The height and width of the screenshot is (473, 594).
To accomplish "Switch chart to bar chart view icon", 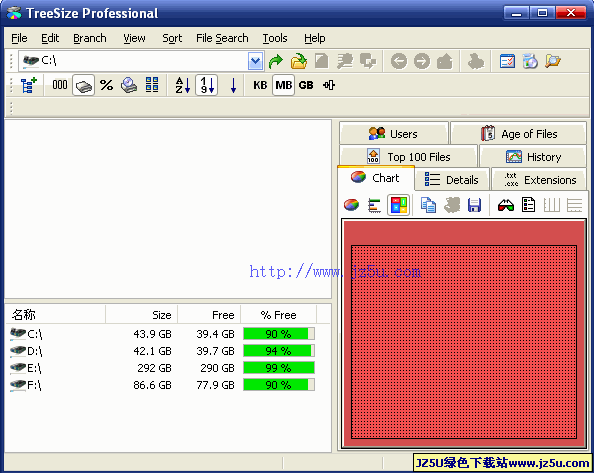I will point(374,205).
